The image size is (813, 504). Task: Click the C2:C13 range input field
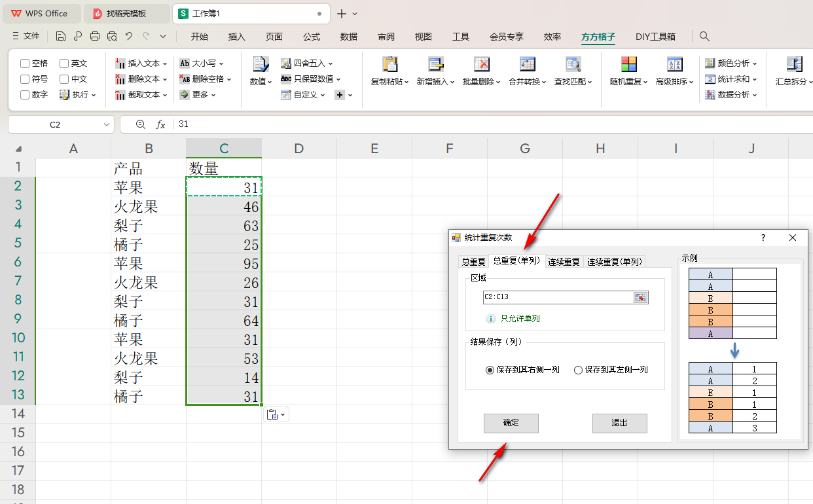coord(556,297)
